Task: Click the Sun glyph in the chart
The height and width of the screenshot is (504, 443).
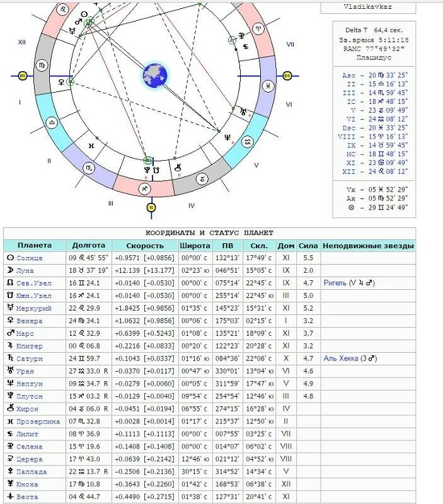Action: tap(84, 14)
